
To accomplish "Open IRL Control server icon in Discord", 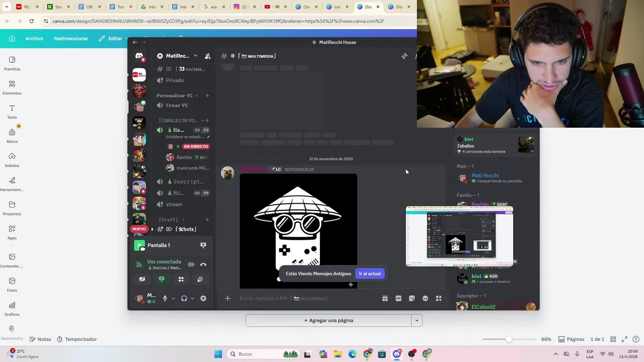I will tap(139, 75).
